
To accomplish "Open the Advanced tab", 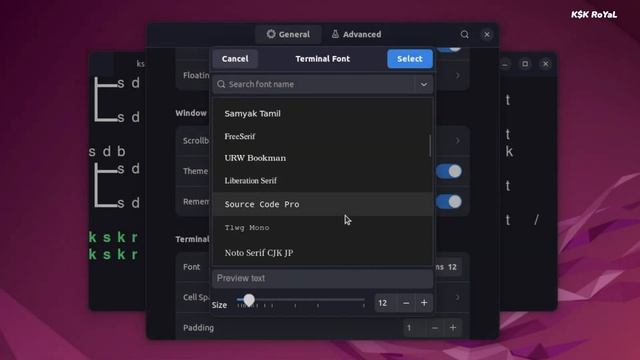I will tap(356, 34).
